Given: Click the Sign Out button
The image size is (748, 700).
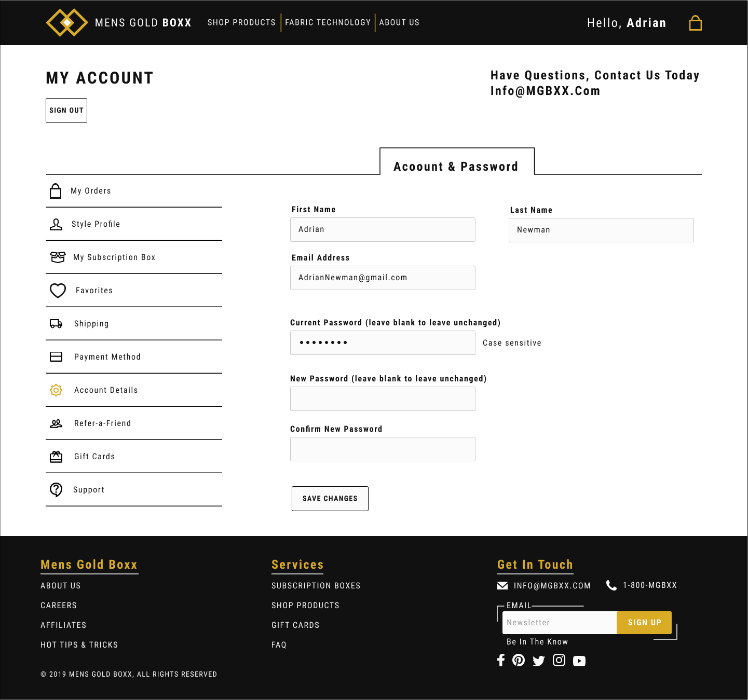Looking at the screenshot, I should click(x=66, y=111).
